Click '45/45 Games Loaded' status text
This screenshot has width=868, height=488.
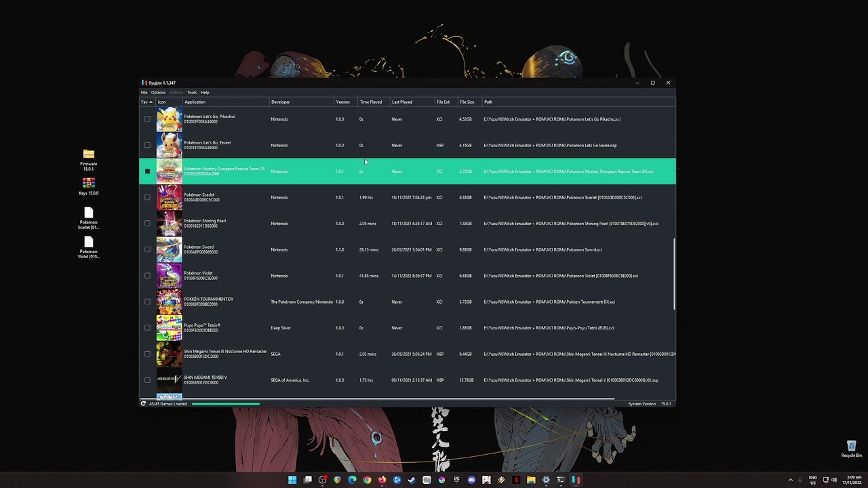point(168,404)
